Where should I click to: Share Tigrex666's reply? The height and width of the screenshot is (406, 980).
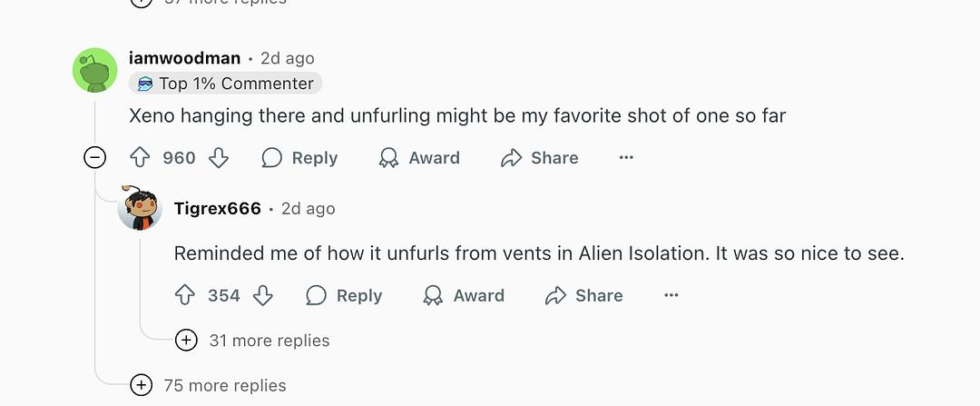click(584, 295)
